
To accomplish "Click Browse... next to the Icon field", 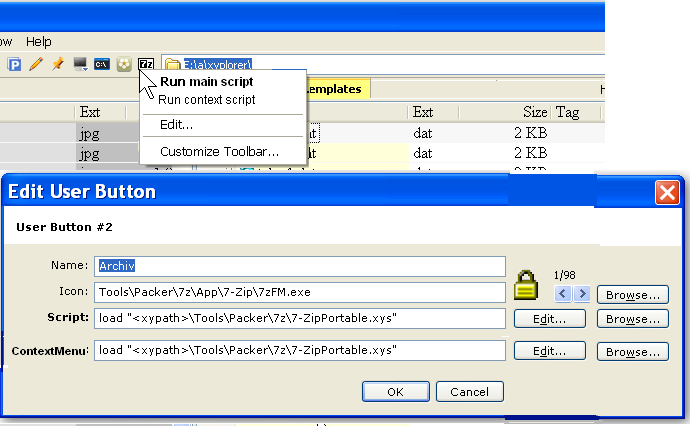I will (632, 294).
